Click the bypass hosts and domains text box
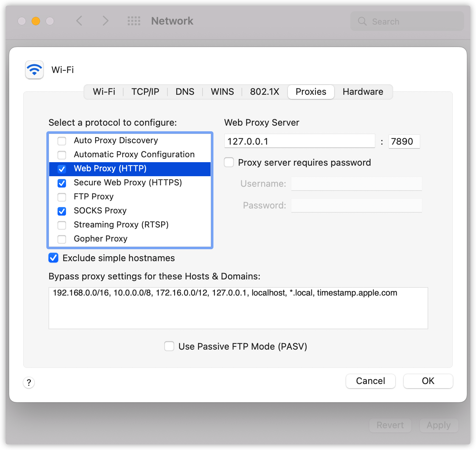Viewport: 476px width, 450px height. coord(238,308)
